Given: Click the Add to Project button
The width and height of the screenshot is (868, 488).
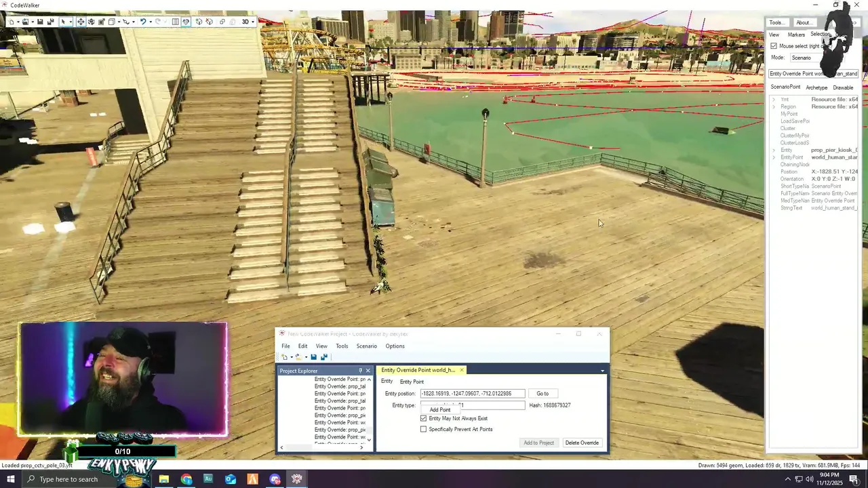Looking at the screenshot, I should coord(538,443).
